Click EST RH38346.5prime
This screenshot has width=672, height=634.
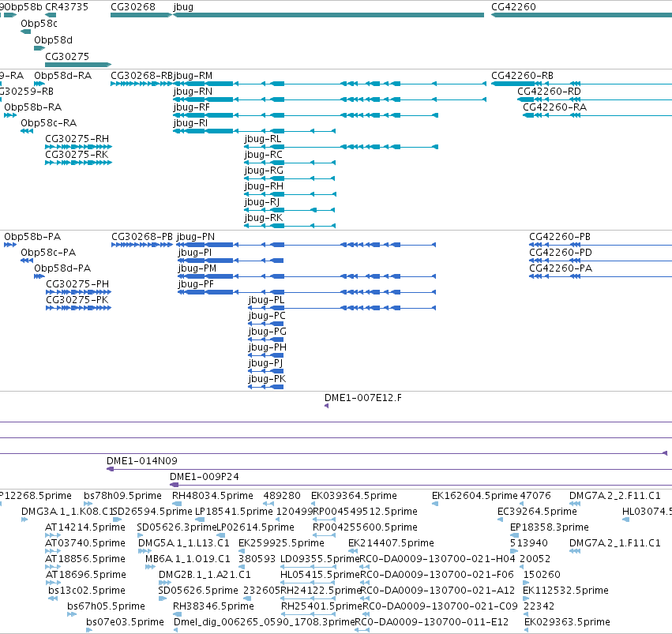coord(177,614)
